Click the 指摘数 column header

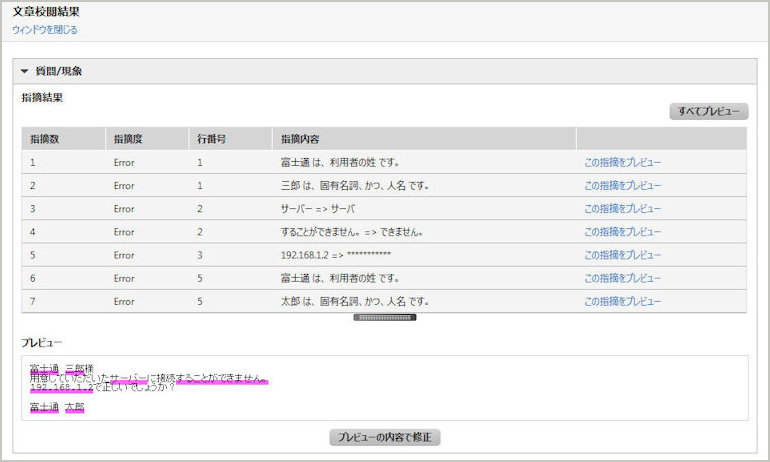pyautogui.click(x=45, y=139)
